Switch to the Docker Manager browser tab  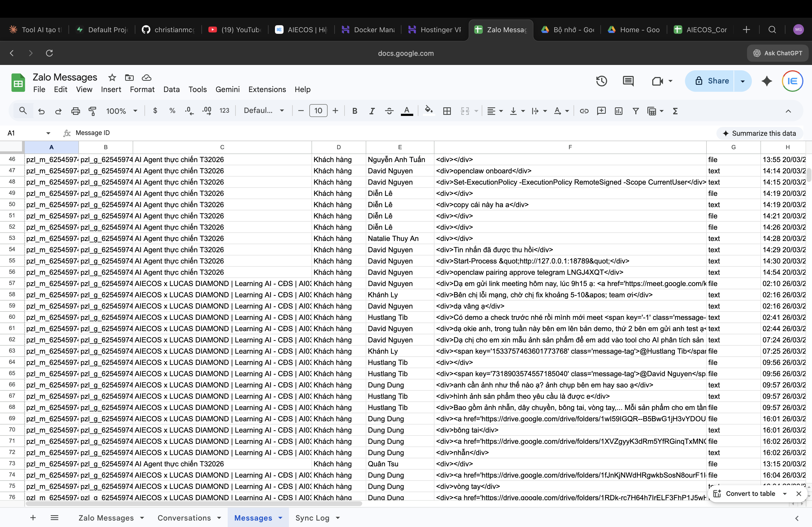pyautogui.click(x=368, y=30)
